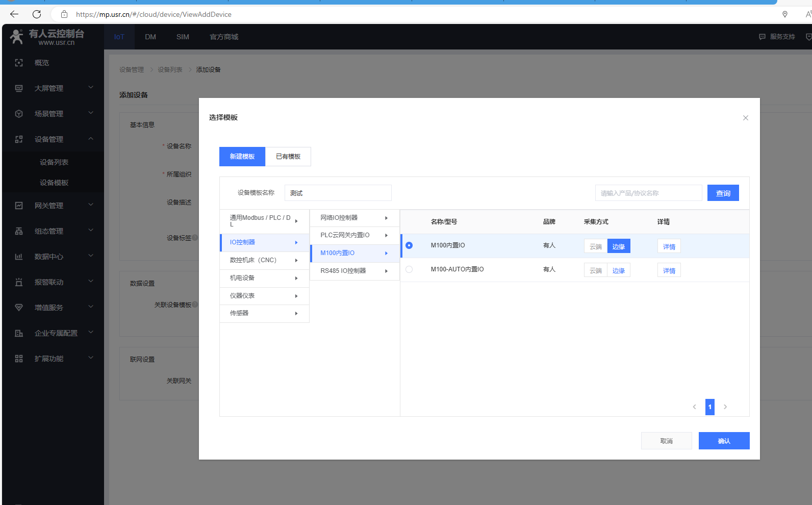The image size is (812, 505).
Task: Click the 组态管理 sidebar icon
Action: point(19,231)
